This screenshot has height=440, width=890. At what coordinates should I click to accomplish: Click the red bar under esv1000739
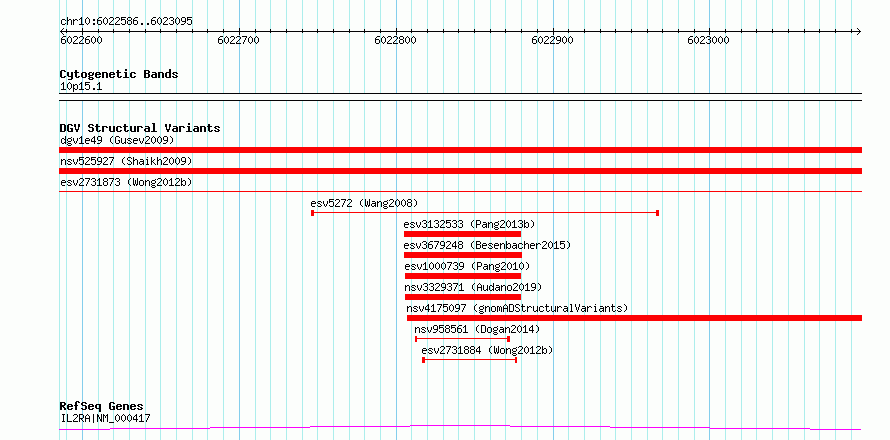(462, 276)
